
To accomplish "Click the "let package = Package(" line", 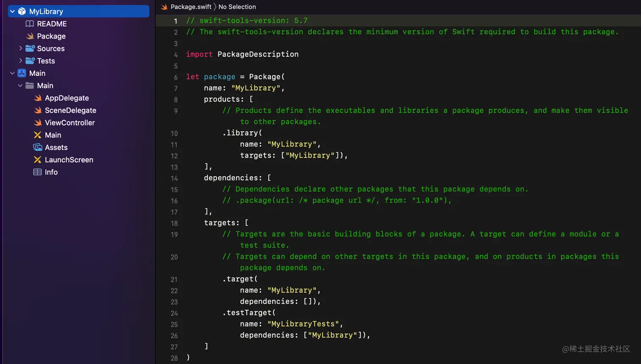I will 235,77.
